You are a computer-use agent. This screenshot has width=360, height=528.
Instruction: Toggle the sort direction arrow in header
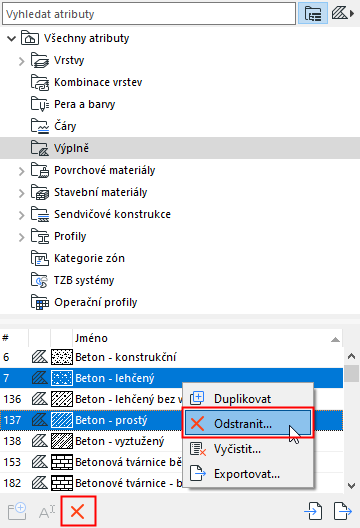click(335, 339)
